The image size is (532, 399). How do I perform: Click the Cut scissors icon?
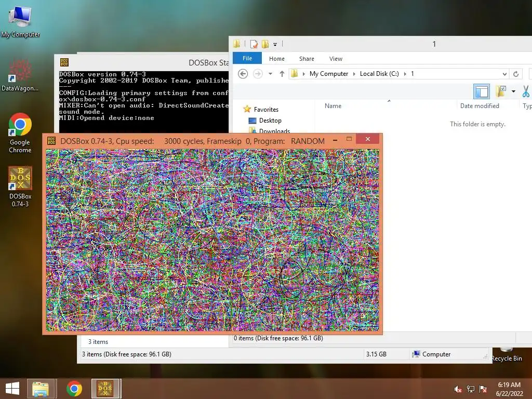pos(526,91)
